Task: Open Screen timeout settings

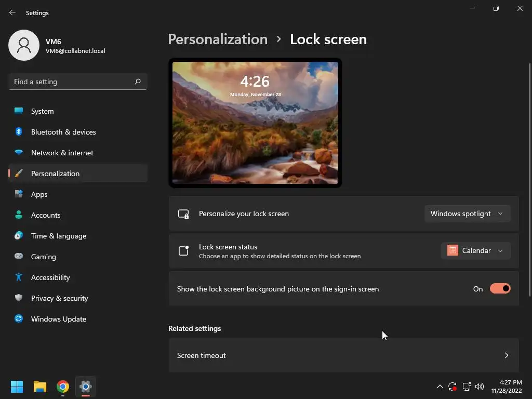Action: pyautogui.click(x=344, y=355)
